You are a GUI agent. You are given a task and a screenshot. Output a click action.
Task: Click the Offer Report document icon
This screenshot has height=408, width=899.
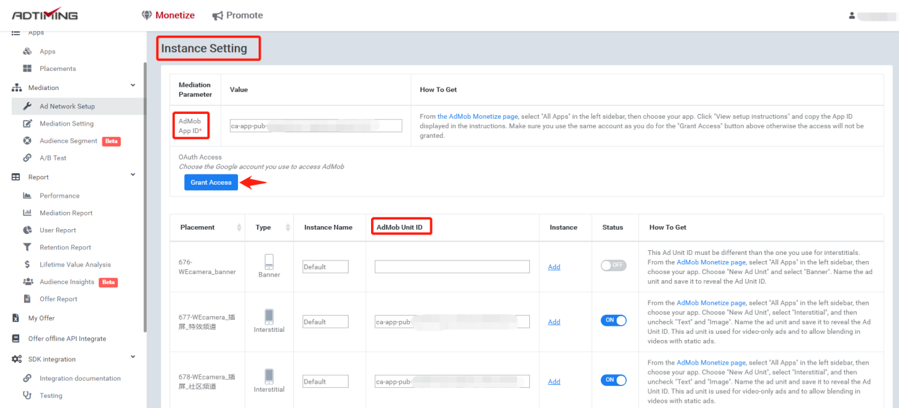pyautogui.click(x=27, y=299)
